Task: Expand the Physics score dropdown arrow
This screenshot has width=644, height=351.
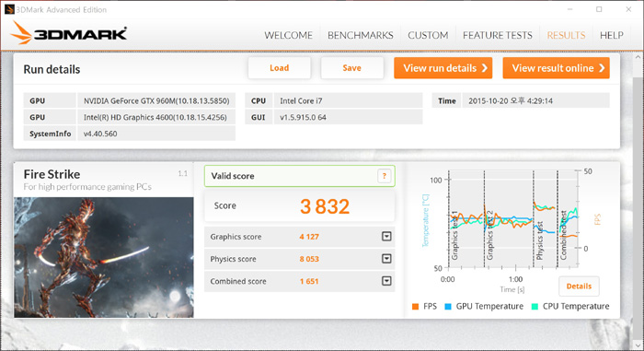Action: click(x=386, y=259)
